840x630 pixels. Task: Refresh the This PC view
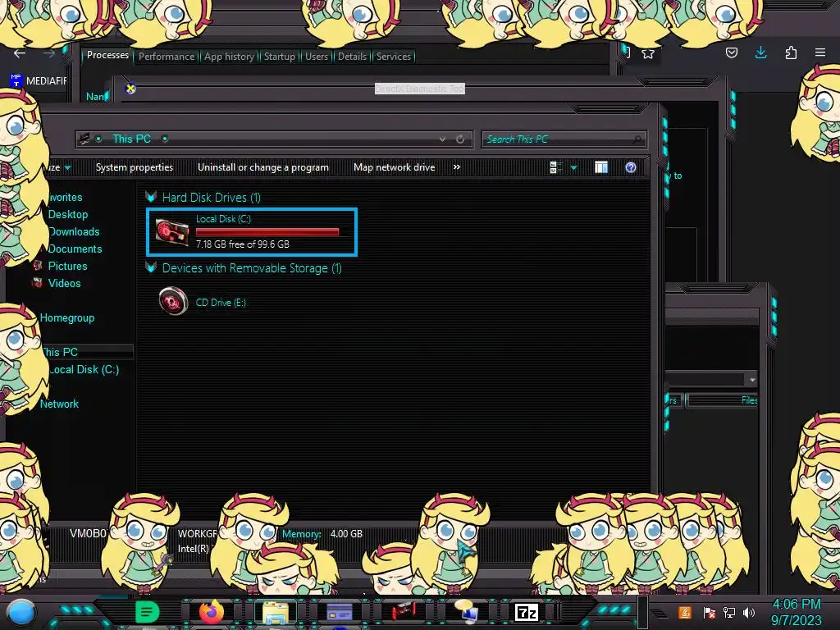pyautogui.click(x=460, y=139)
